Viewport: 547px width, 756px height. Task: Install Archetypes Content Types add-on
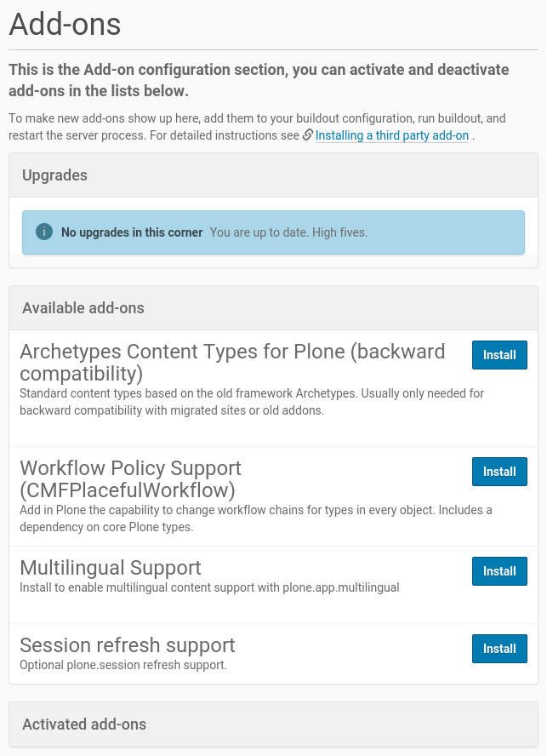point(499,355)
